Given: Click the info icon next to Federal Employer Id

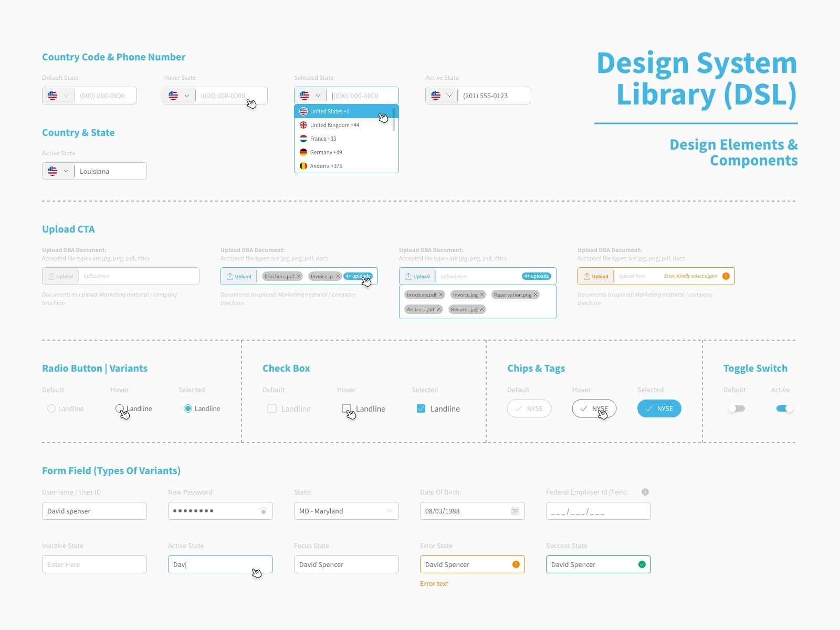Looking at the screenshot, I should [645, 492].
